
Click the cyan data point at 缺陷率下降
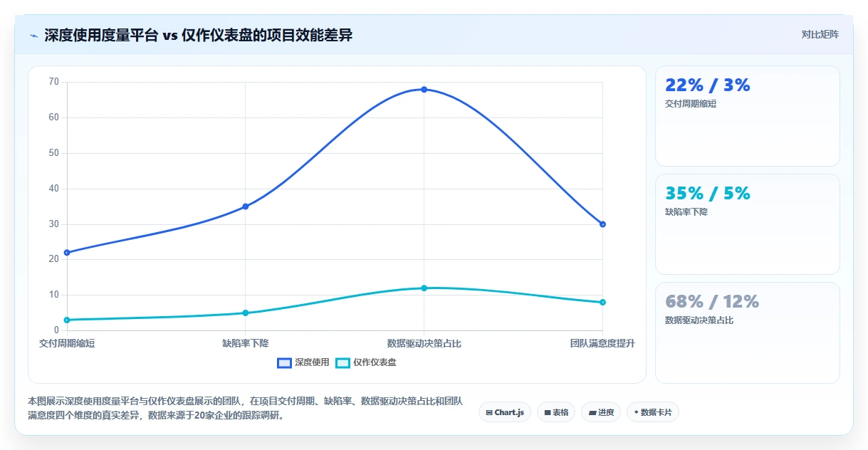[x=245, y=313]
